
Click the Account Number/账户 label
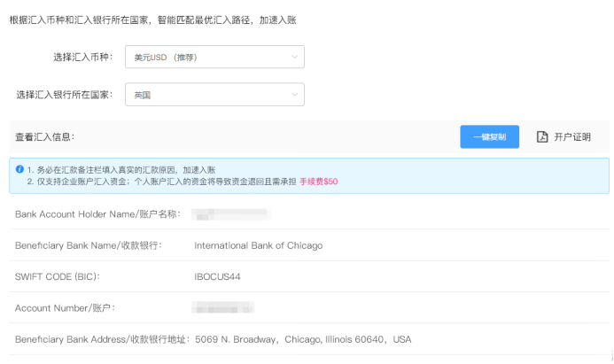pos(65,308)
